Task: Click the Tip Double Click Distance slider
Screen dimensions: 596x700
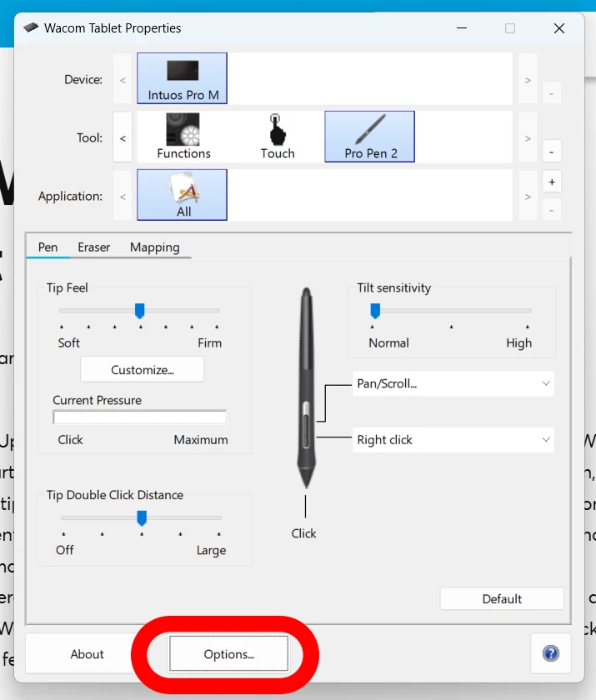Action: 142,517
